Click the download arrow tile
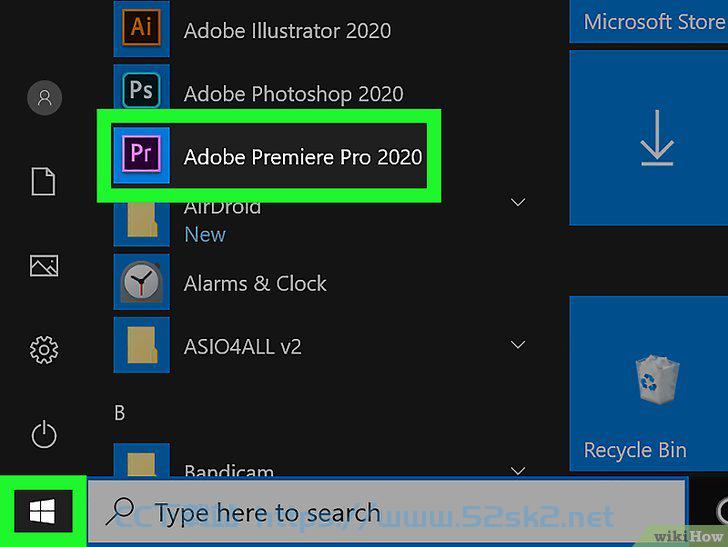Image resolution: width=728 pixels, height=547 pixels. [x=649, y=138]
